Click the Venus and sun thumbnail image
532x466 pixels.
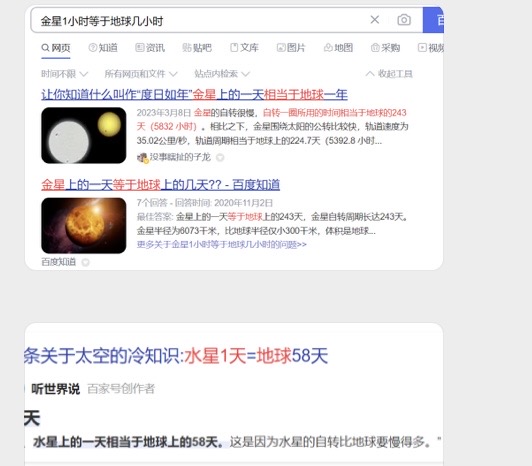pos(84,135)
